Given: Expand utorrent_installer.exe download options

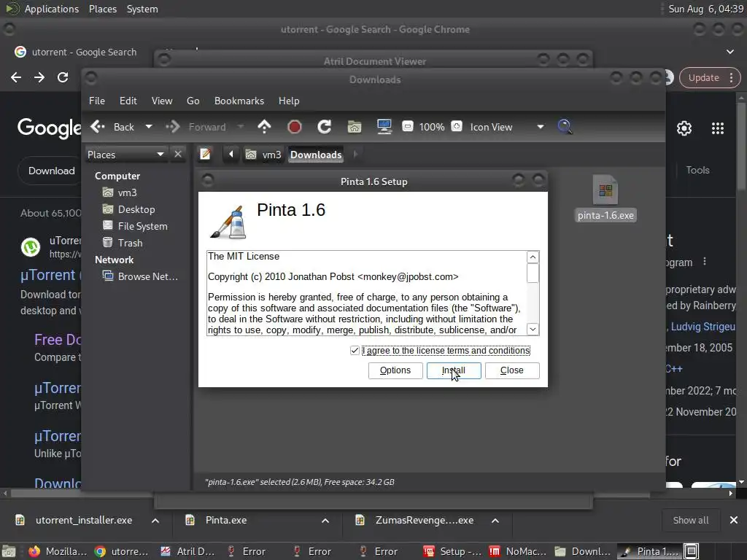Looking at the screenshot, I should tap(155, 521).
